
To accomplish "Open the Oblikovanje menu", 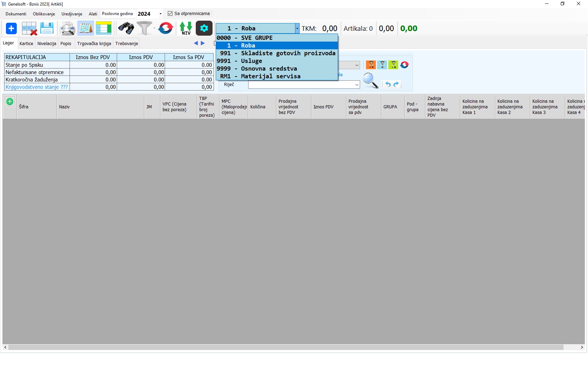I will pos(44,14).
